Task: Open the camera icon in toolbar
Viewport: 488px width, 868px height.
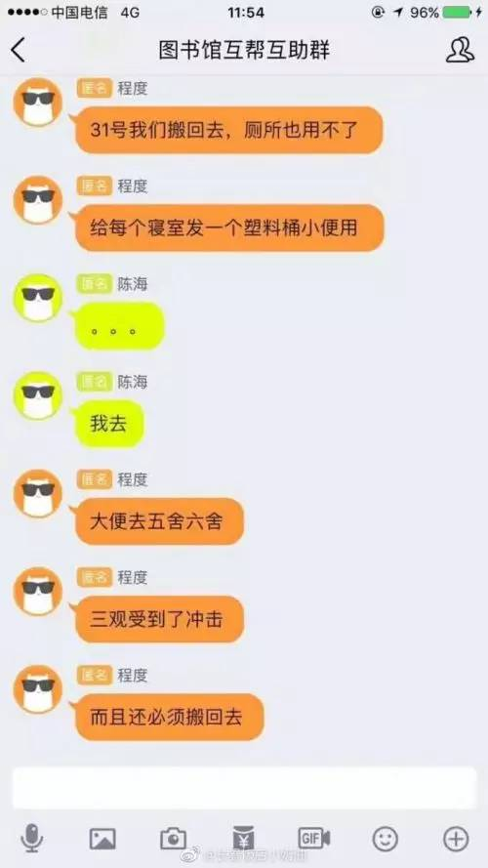Action: [173, 839]
